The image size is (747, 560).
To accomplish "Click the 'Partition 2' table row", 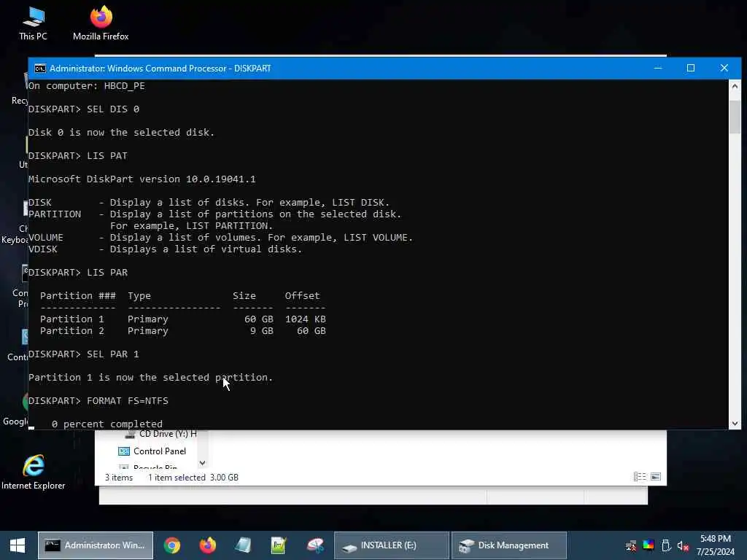I will (x=183, y=331).
